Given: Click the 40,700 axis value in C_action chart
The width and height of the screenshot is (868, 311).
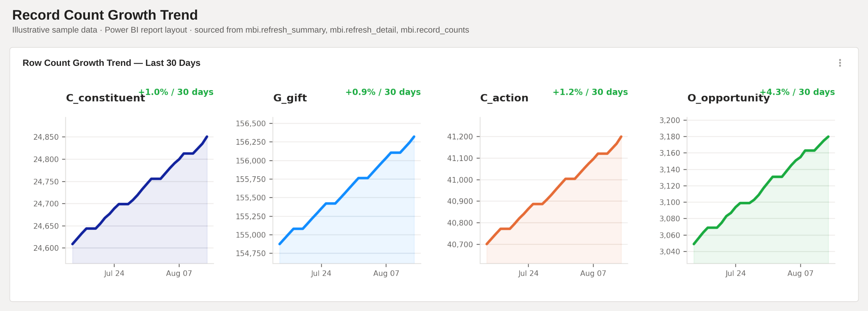Looking at the screenshot, I should 460,244.
